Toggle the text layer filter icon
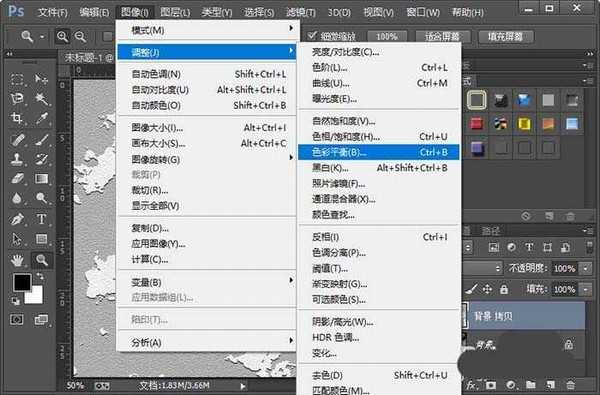600x395 pixels. tap(529, 247)
